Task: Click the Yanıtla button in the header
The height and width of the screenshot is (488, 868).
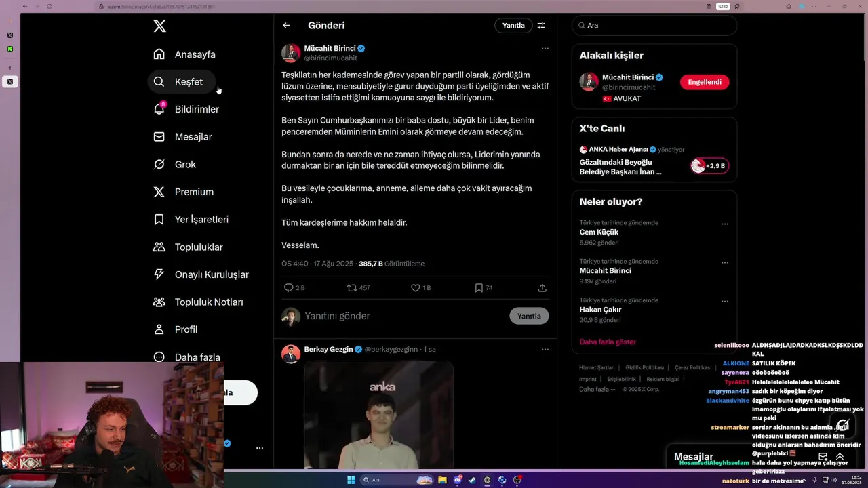Action: click(x=513, y=26)
